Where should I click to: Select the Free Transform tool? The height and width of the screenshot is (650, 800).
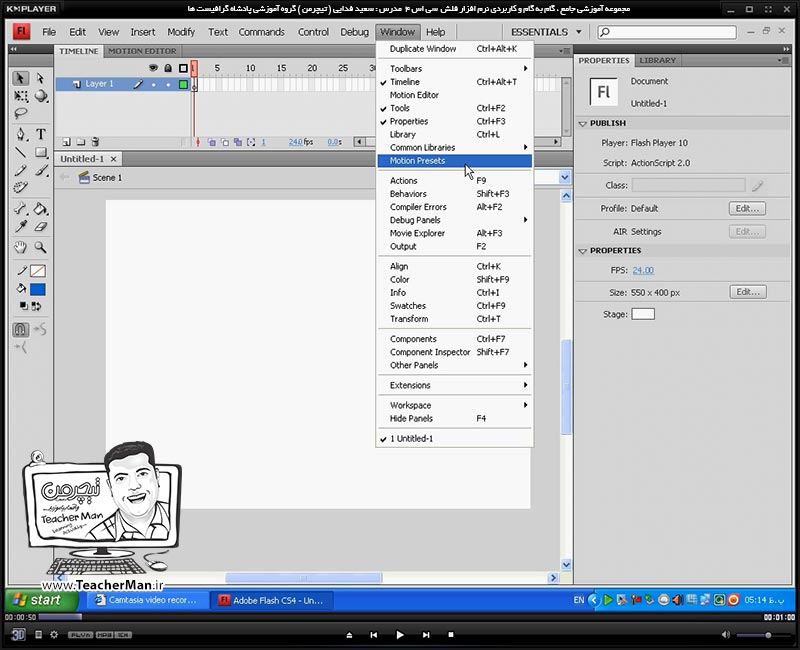click(20, 96)
